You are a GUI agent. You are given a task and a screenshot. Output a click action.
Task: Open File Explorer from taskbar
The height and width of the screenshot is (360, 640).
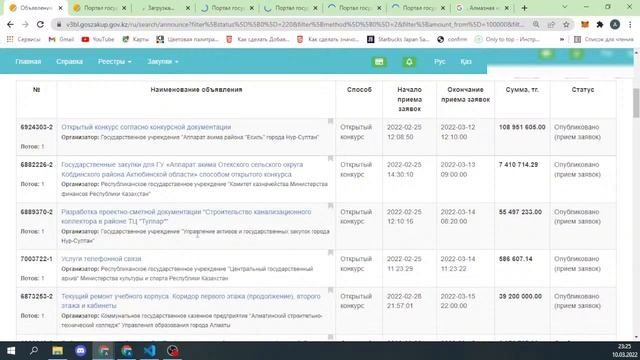tap(57, 351)
